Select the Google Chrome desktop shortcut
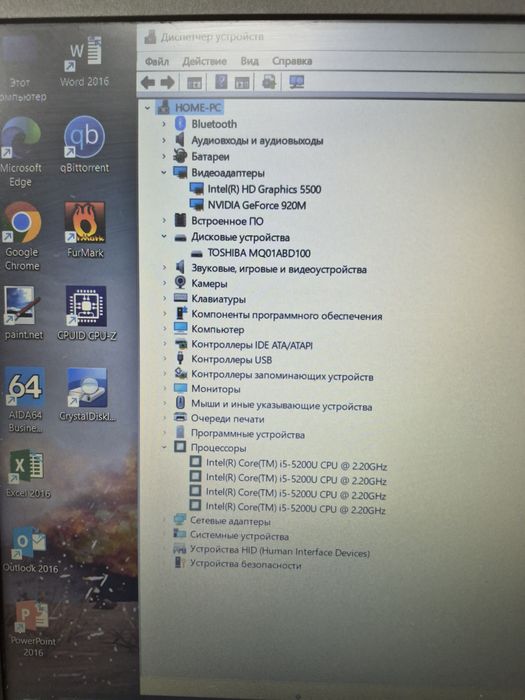Screen dimensions: 525x700 click(21, 236)
